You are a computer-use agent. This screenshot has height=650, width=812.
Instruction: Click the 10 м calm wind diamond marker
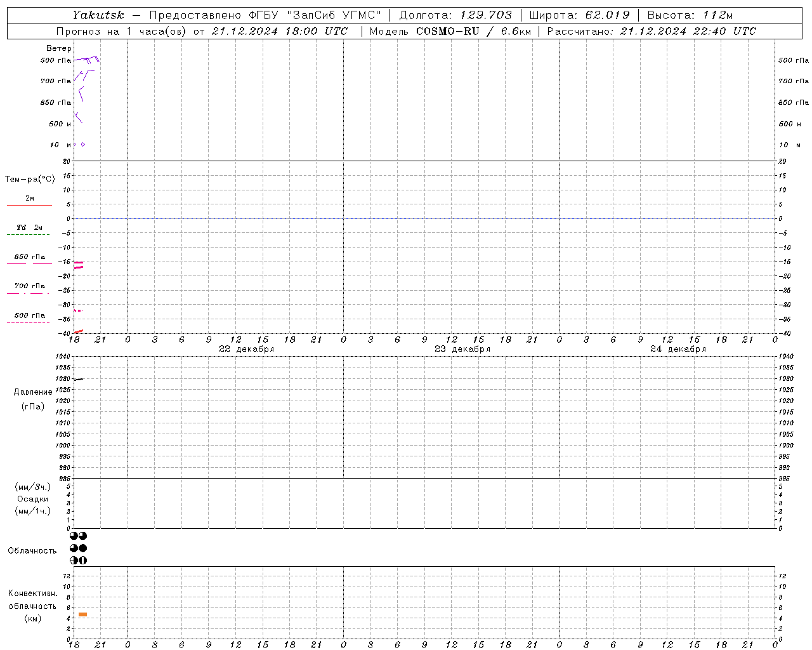click(x=82, y=145)
